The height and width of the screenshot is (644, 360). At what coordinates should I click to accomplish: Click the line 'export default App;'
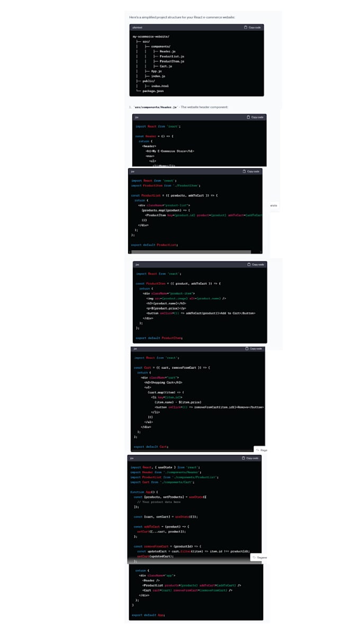(148, 615)
